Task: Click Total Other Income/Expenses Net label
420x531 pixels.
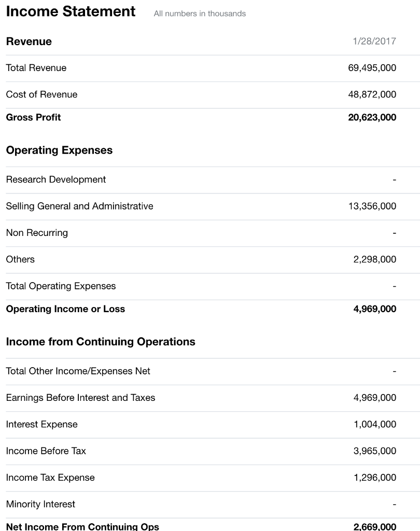Action: [x=78, y=371]
